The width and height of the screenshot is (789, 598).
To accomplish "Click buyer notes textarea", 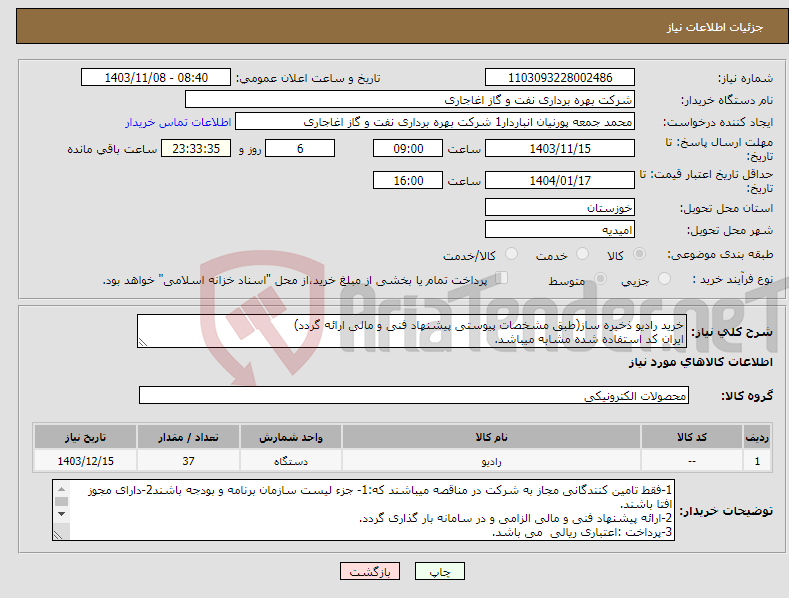I will [363, 510].
